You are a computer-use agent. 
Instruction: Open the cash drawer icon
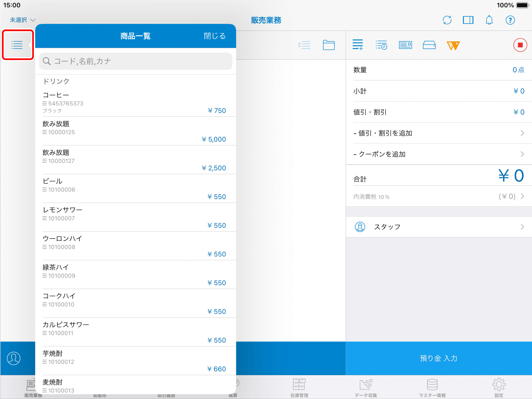click(x=429, y=45)
